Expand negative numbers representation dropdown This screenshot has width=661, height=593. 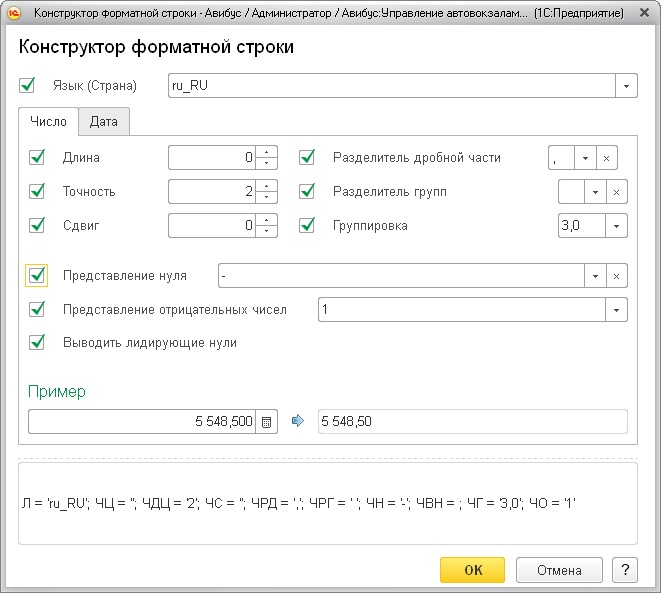click(x=616, y=310)
